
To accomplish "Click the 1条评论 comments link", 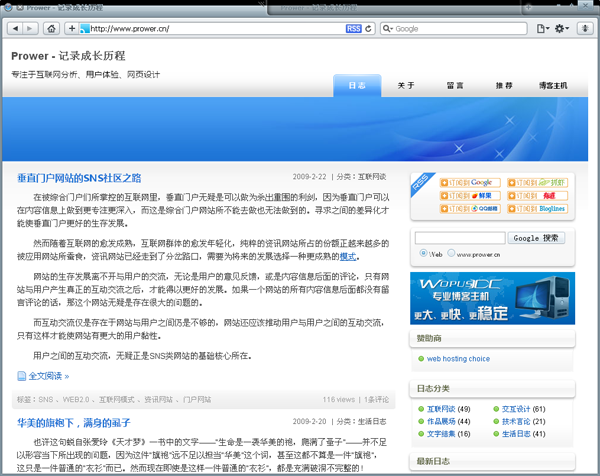I will click(x=376, y=399).
